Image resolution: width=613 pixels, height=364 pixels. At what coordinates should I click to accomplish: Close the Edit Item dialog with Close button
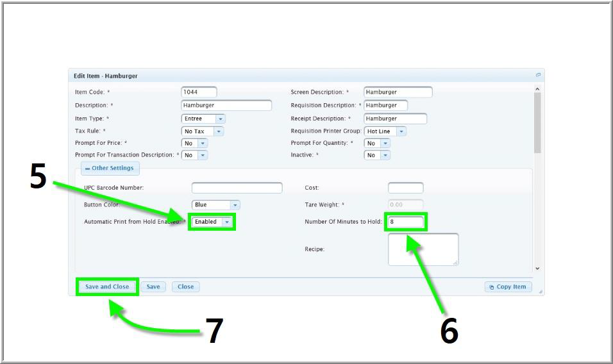(185, 286)
